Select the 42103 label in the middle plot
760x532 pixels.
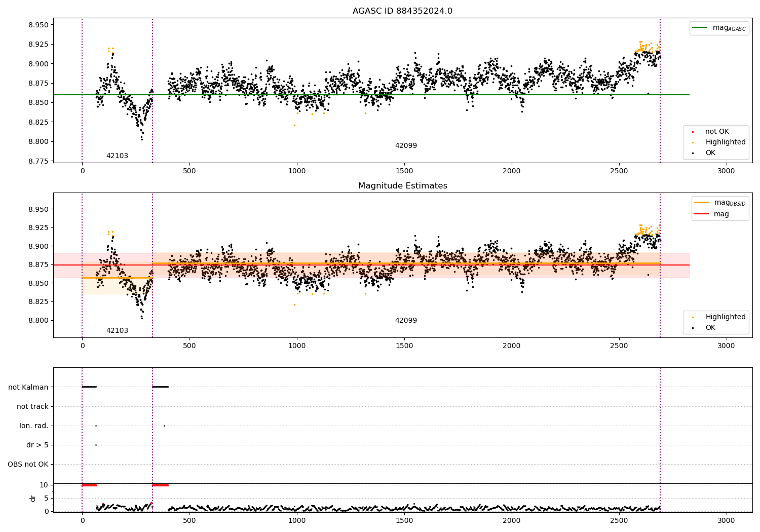click(117, 331)
